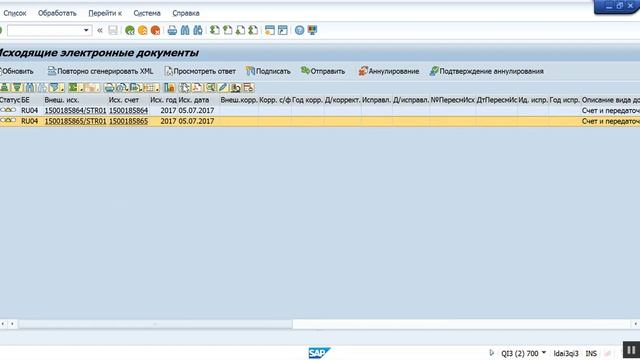Click the Create new session icon
This screenshot has height=360, width=640.
270,30
